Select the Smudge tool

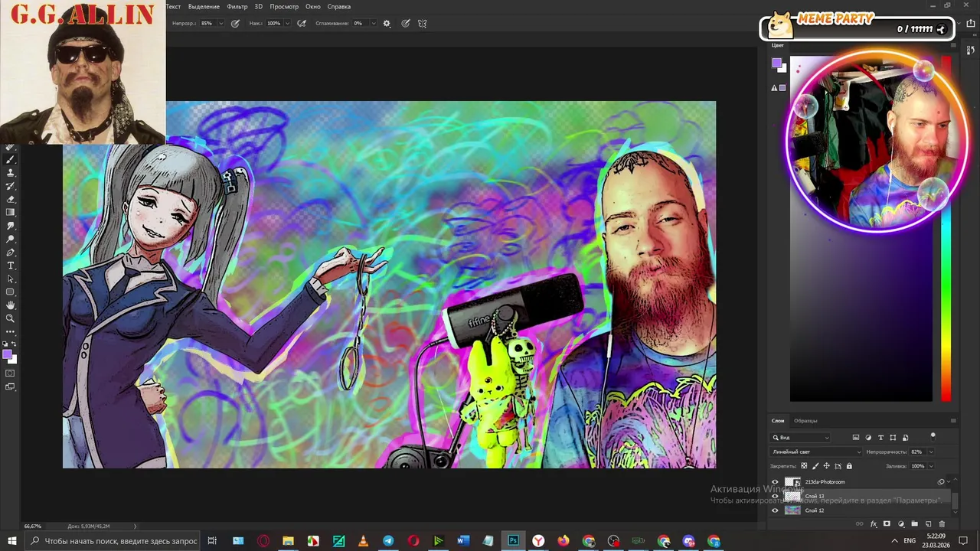click(x=11, y=226)
